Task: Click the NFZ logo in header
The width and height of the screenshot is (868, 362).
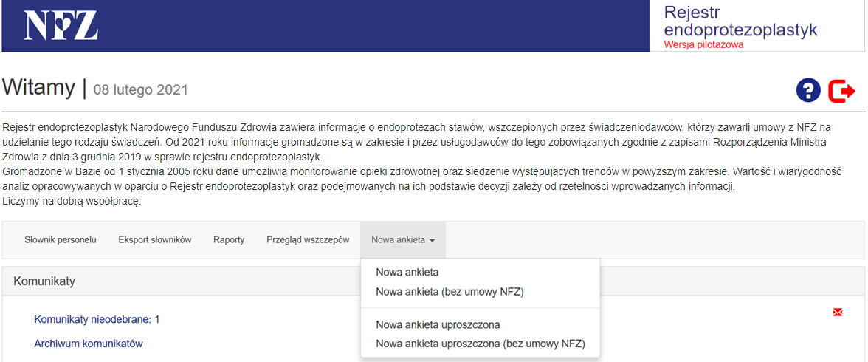Action: pyautogui.click(x=61, y=25)
